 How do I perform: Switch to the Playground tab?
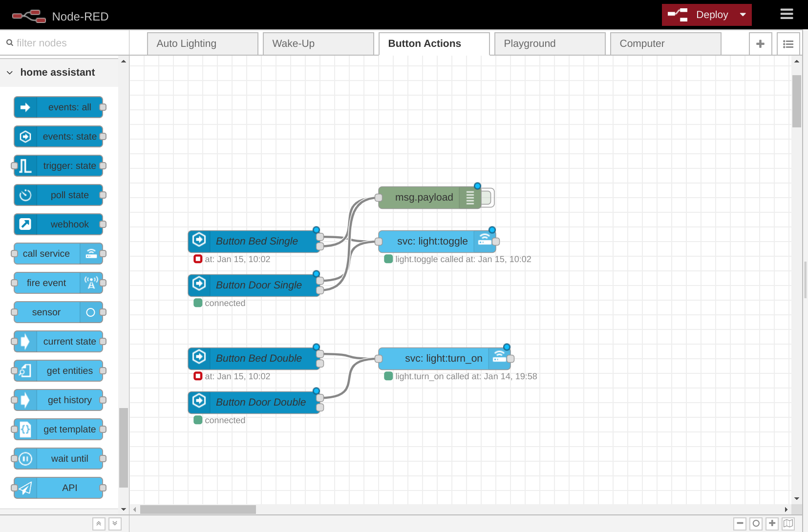pyautogui.click(x=550, y=44)
